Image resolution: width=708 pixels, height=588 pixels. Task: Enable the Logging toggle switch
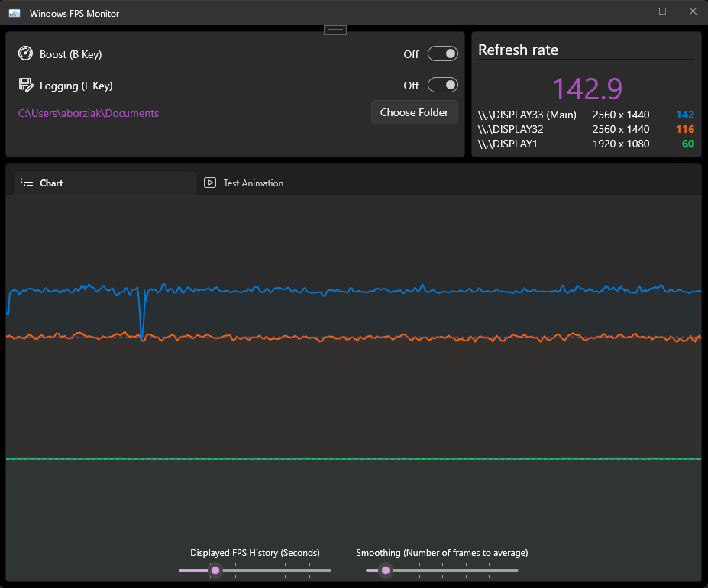coord(443,85)
